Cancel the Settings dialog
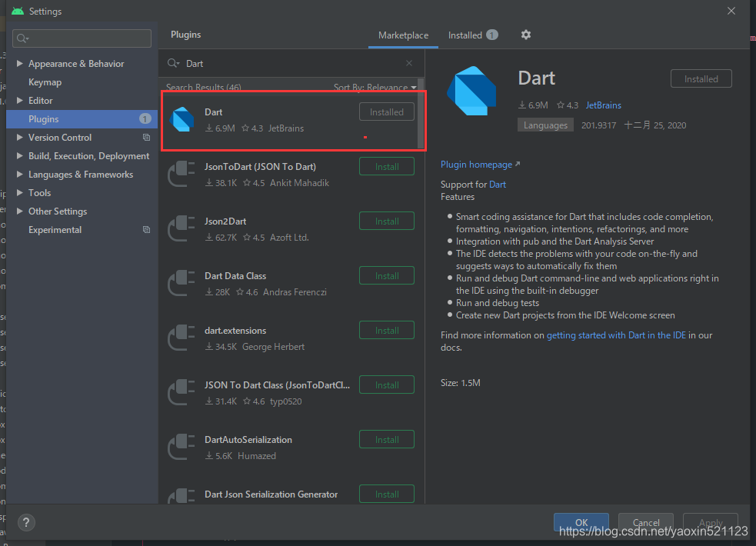Image resolution: width=756 pixels, height=546 pixels. pos(645,522)
